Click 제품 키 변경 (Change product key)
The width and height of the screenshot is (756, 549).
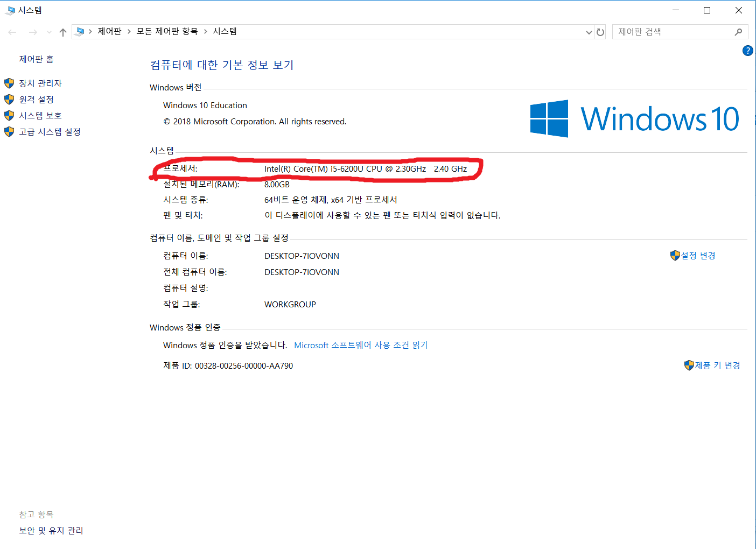point(717,365)
